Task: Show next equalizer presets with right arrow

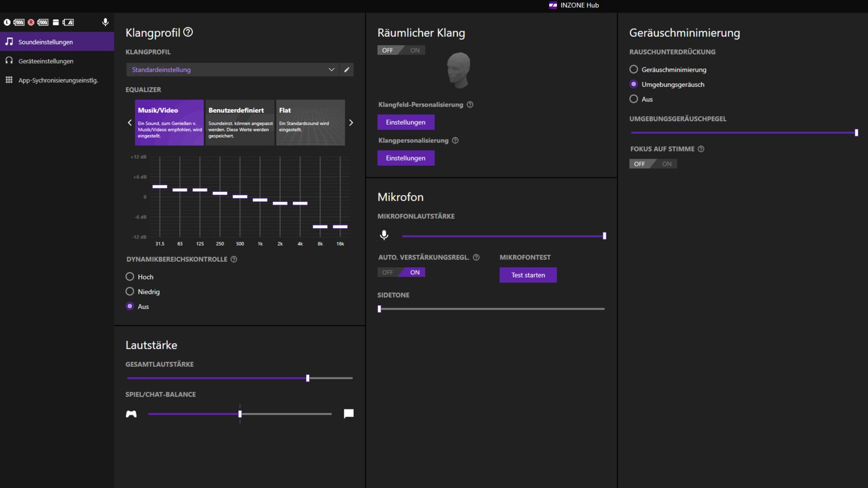Action: point(351,122)
